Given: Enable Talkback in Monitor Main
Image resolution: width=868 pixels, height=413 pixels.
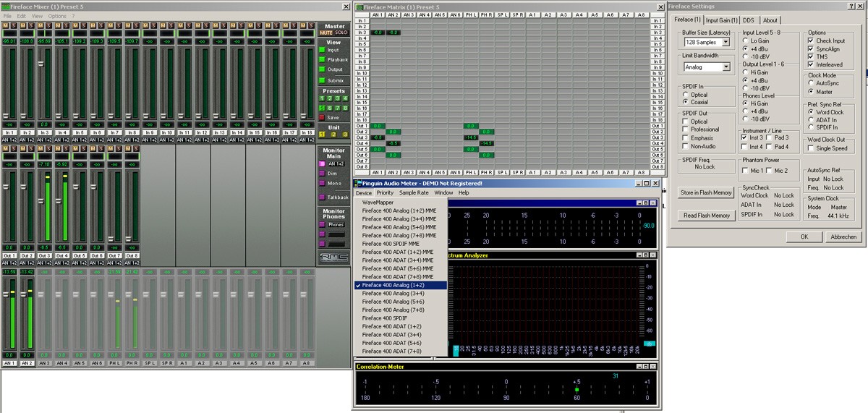Looking at the screenshot, I should (x=323, y=197).
